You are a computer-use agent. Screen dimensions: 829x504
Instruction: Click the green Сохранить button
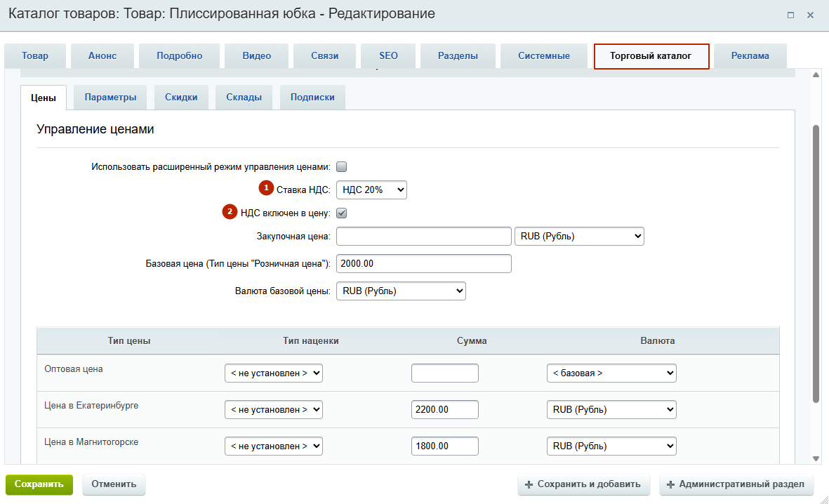coord(39,484)
